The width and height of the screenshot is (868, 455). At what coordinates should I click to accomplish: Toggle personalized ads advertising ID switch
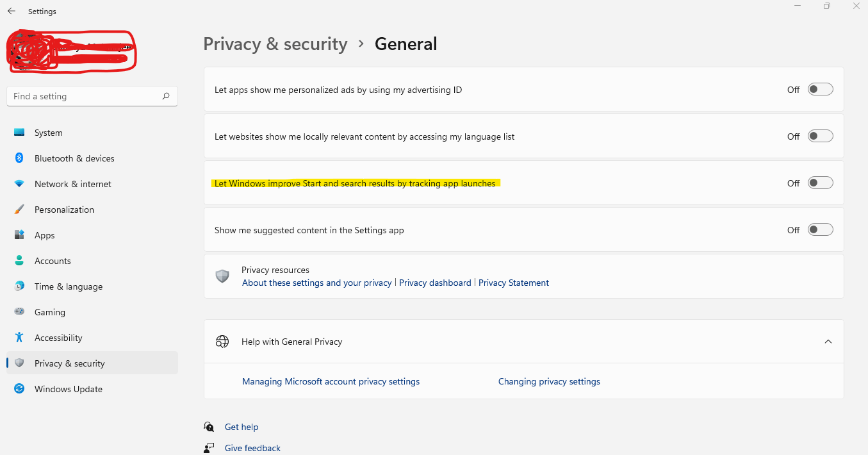[820, 90]
